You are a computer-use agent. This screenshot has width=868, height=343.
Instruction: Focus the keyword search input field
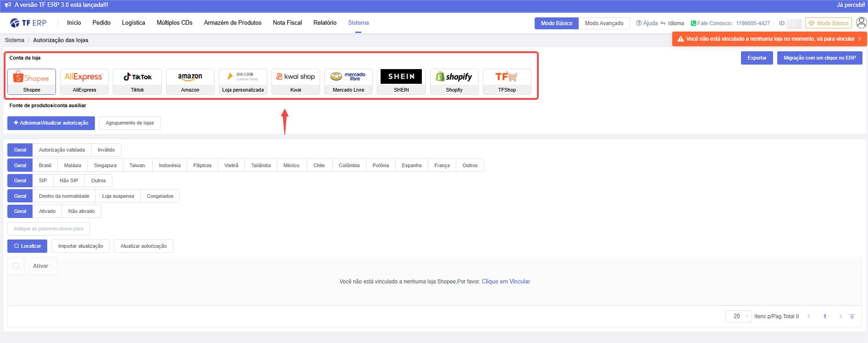click(x=49, y=229)
